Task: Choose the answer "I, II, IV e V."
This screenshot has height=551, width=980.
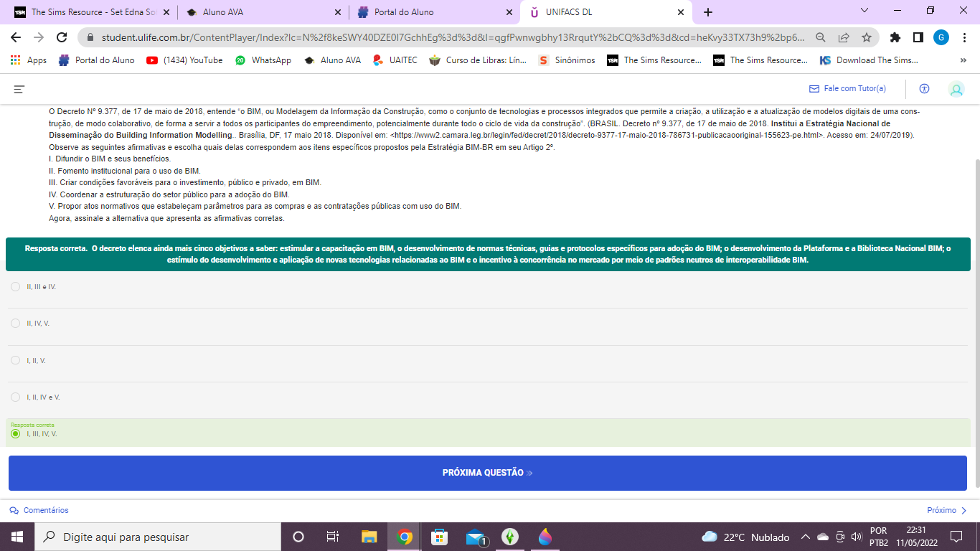Action: [16, 397]
